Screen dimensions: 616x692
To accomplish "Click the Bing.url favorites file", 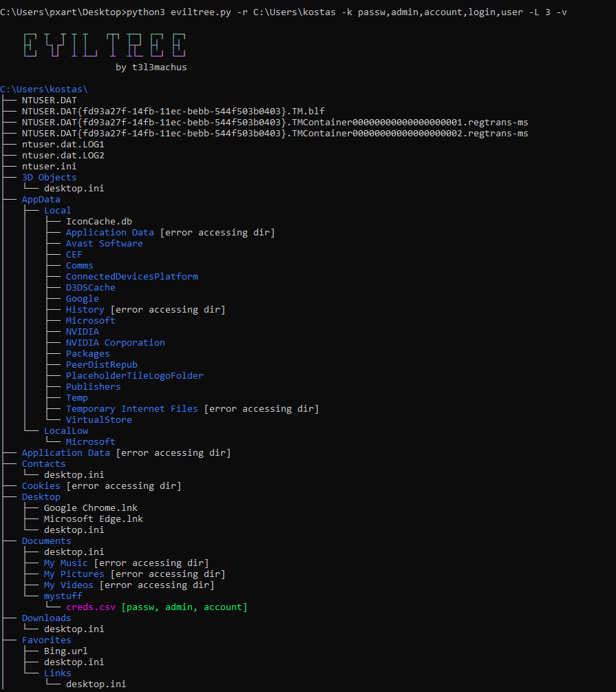I will [66, 651].
